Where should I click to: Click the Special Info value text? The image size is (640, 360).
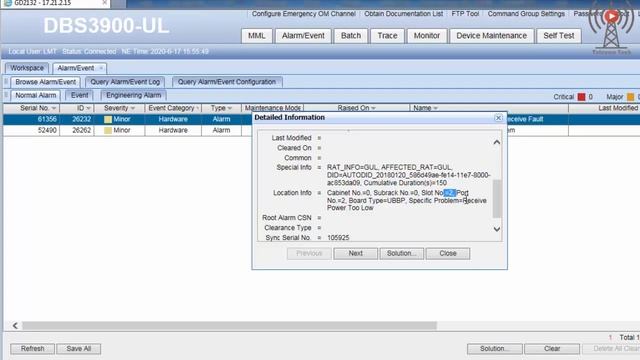(409, 175)
